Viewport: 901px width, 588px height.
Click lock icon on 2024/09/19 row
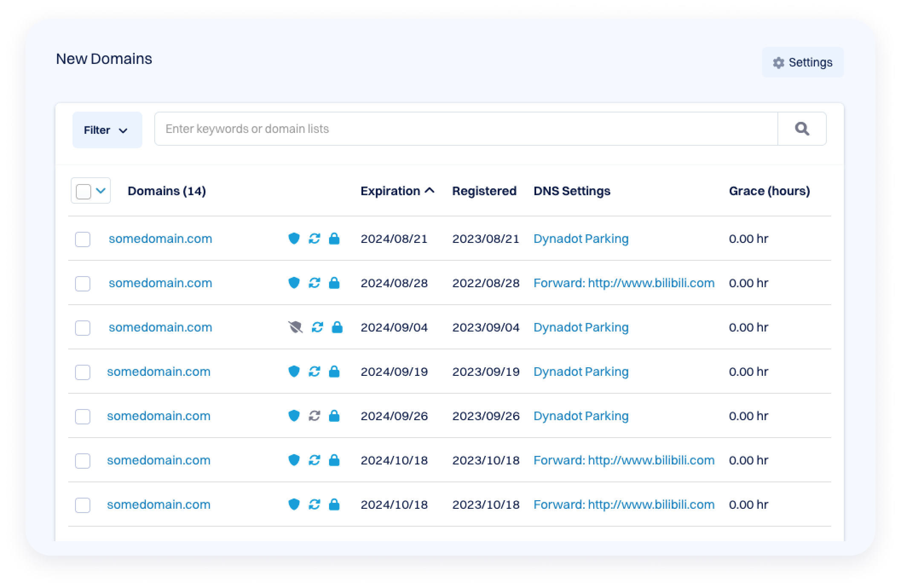[x=334, y=372]
